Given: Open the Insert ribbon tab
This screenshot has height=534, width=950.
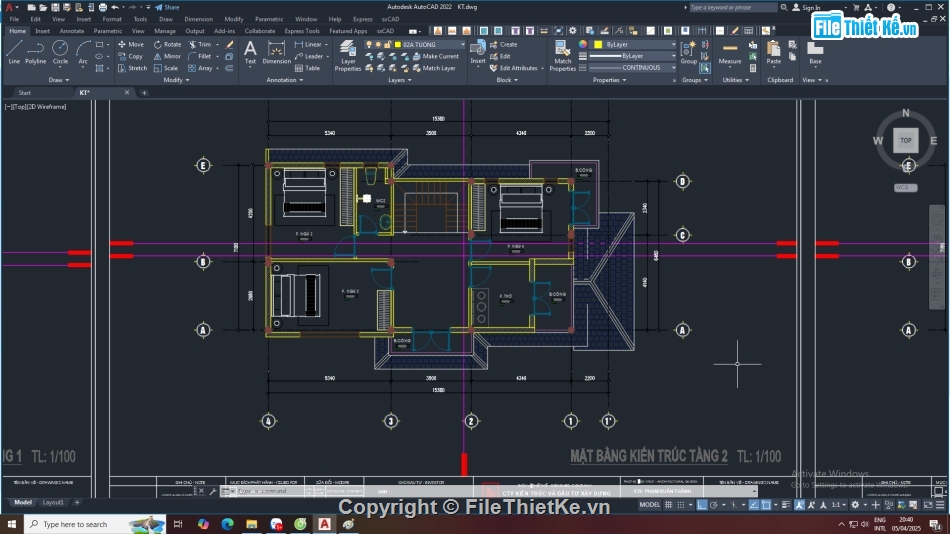Looking at the screenshot, I should point(42,31).
